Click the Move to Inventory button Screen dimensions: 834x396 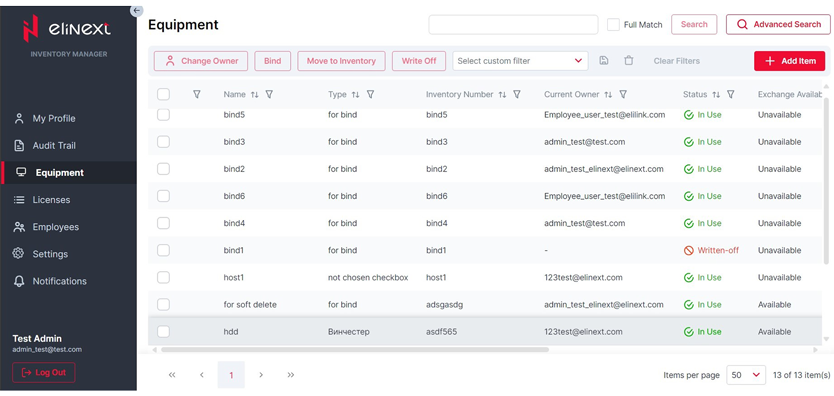pyautogui.click(x=341, y=61)
